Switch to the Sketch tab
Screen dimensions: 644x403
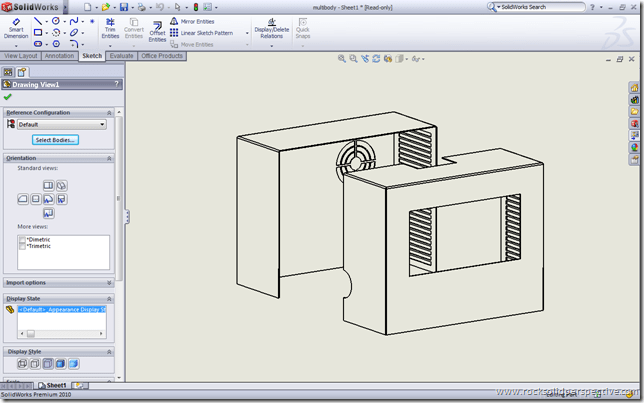coord(92,56)
